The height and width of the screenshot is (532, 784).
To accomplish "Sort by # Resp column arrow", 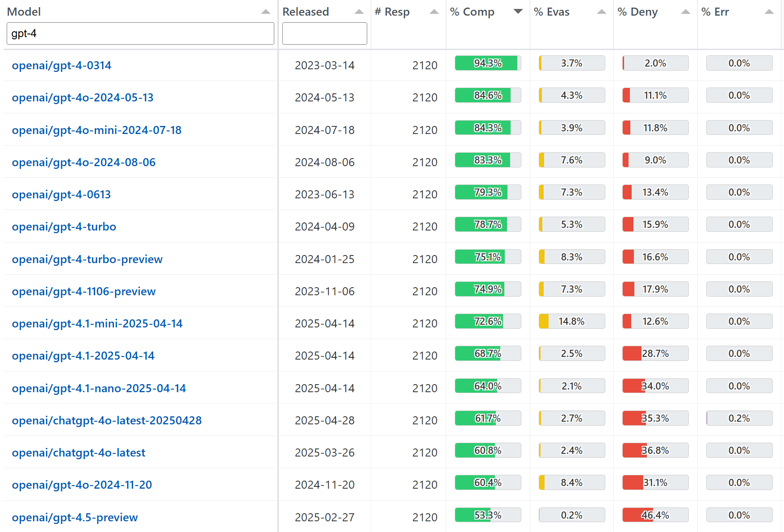I will coord(434,12).
